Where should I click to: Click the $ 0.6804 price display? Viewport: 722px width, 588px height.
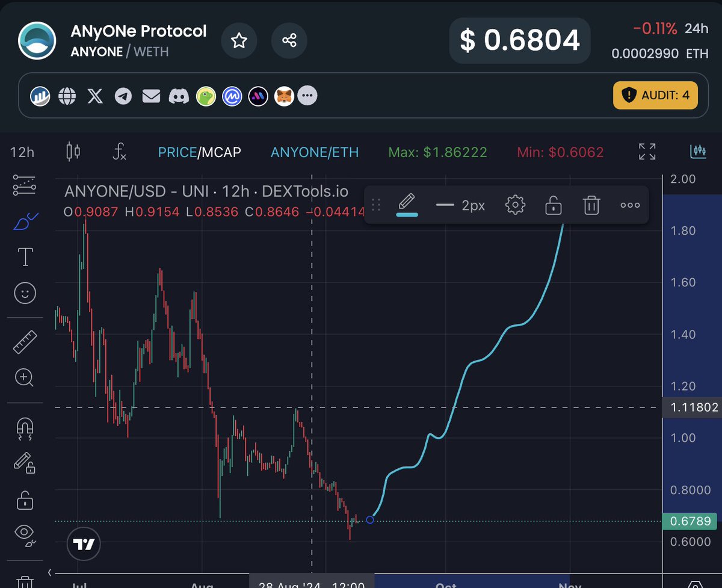[520, 40]
